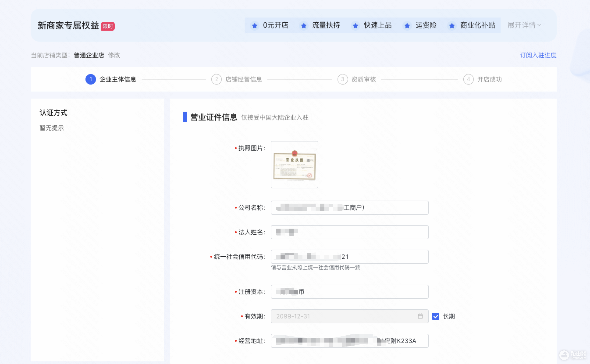Click the 商业化补贴 benefit text
This screenshot has height=364, width=590.
(478, 25)
